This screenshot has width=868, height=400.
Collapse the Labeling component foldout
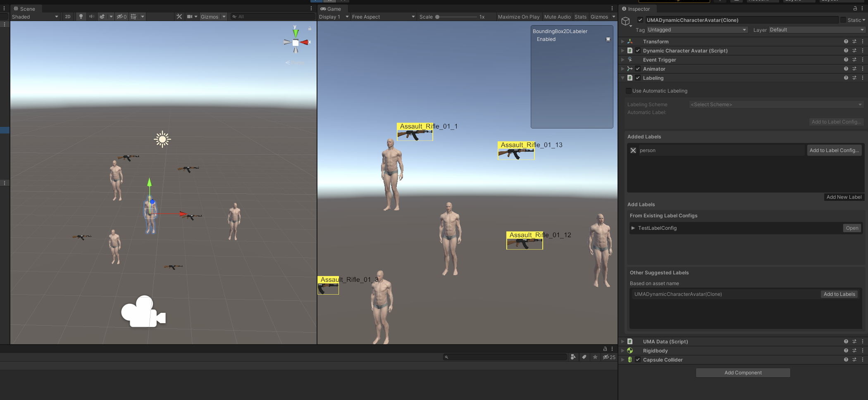point(623,78)
